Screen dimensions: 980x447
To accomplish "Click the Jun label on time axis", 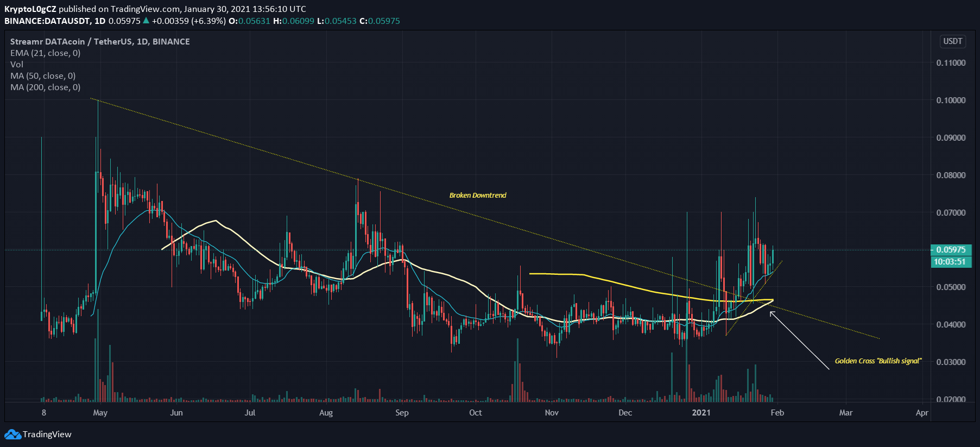I will (x=176, y=413).
